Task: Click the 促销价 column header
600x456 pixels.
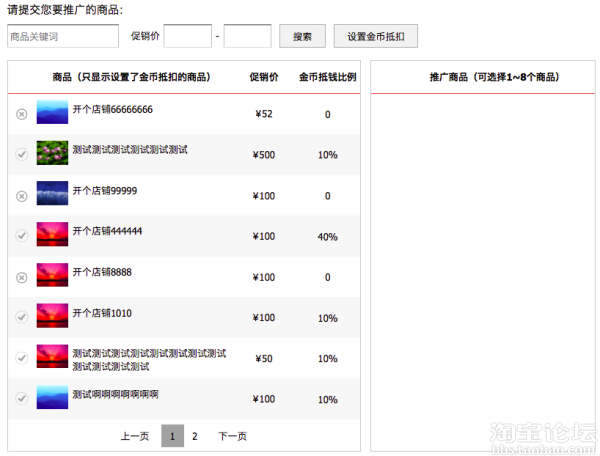Action: pos(264,77)
